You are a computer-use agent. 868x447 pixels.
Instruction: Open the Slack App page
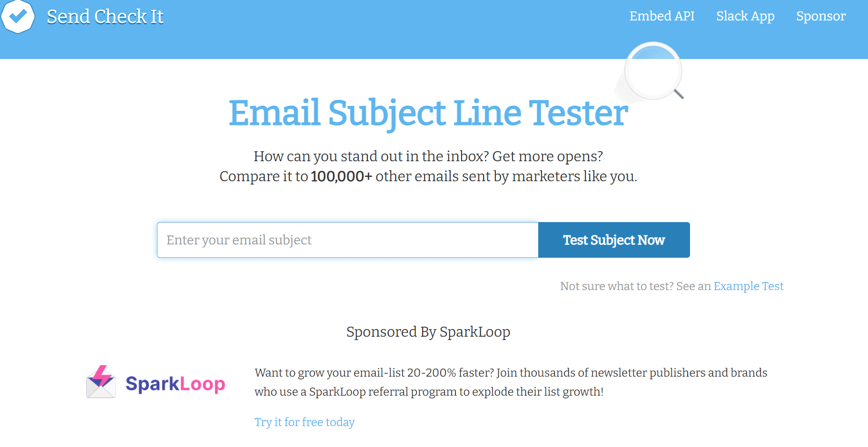(745, 16)
